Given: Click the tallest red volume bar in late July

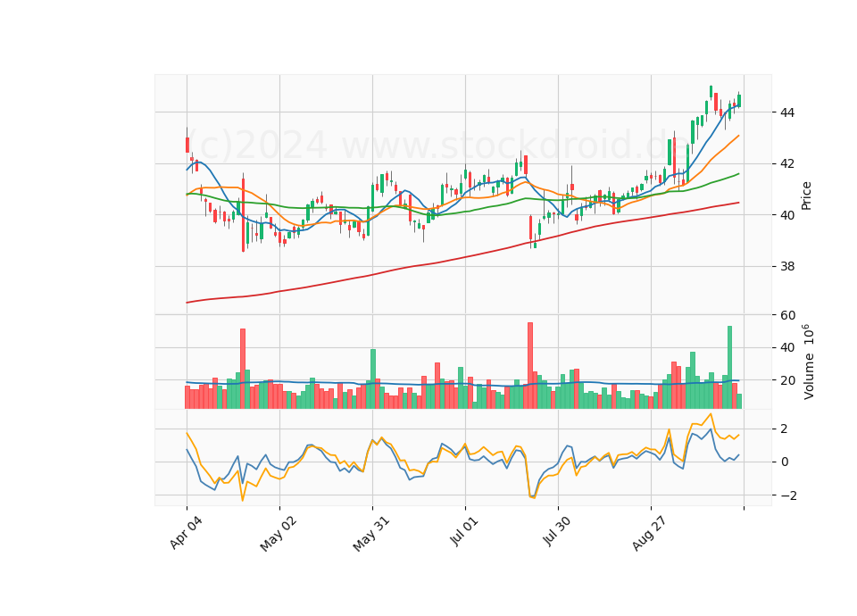Looking at the screenshot, I should tap(530, 366).
